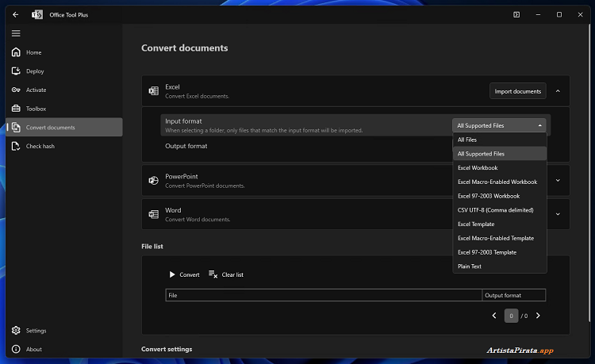Click the Activate key icon
Viewport: 595px width, 364px height.
coord(16,90)
